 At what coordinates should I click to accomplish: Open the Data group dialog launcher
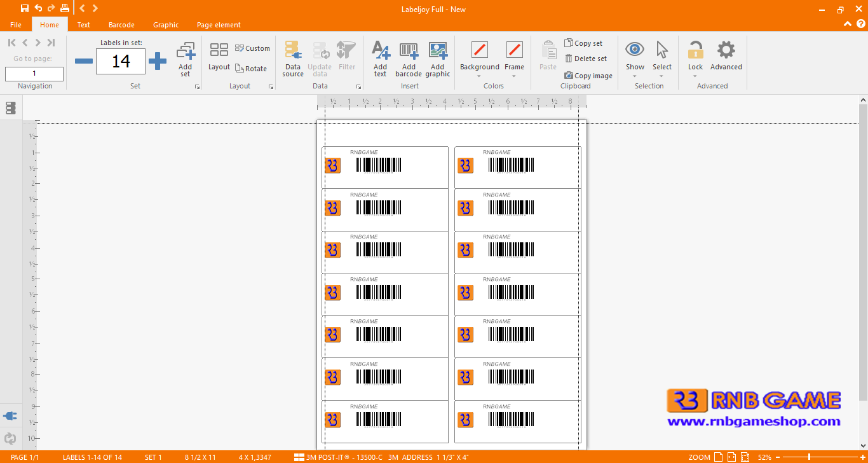pos(358,86)
